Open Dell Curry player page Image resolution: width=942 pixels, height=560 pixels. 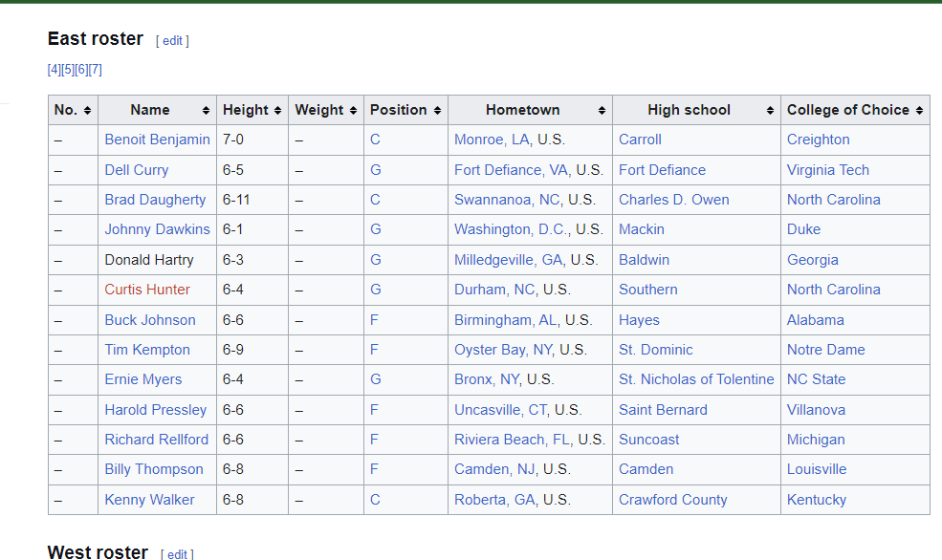[137, 170]
